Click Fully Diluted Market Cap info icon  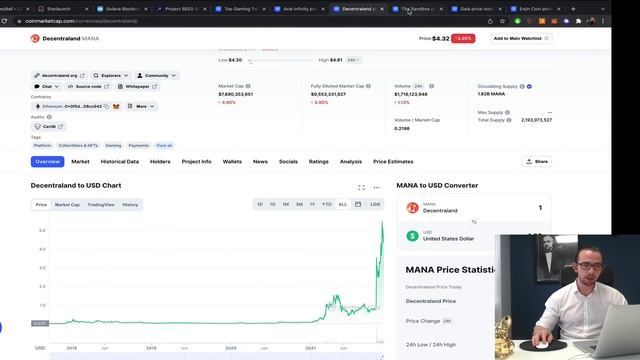tap(369, 86)
